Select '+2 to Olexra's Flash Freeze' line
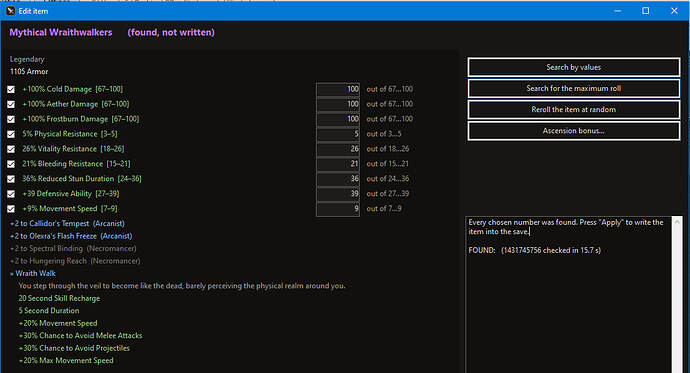The image size is (690, 373). pyautogui.click(x=71, y=236)
